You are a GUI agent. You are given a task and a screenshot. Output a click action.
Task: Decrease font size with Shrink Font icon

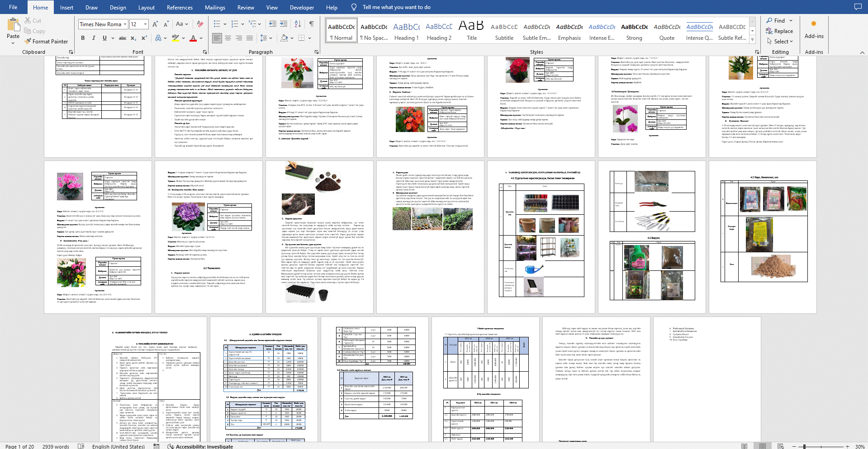(166, 24)
